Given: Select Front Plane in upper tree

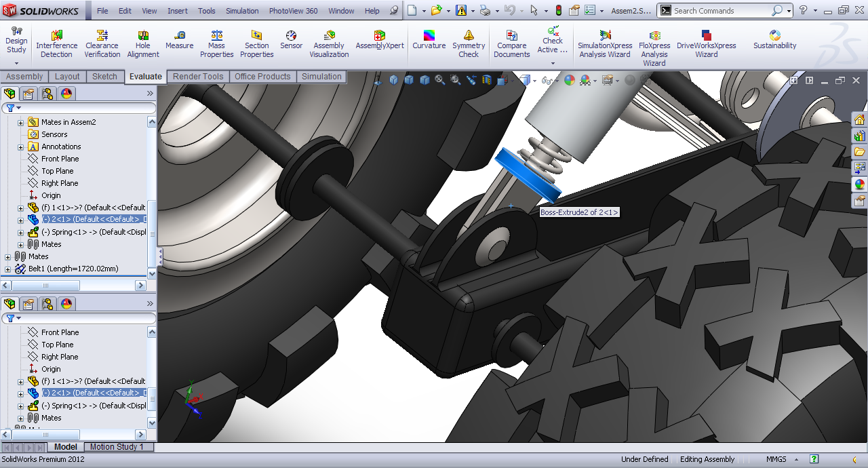Looking at the screenshot, I should pos(60,159).
